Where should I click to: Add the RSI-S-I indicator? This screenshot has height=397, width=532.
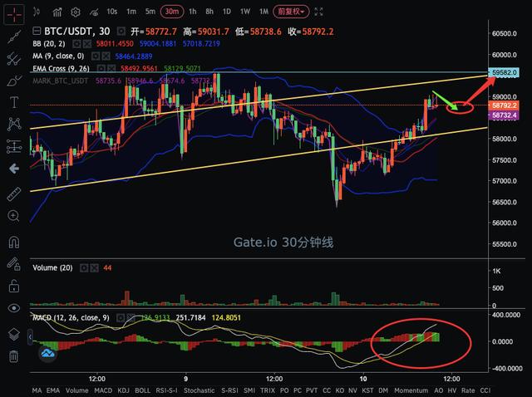pyautogui.click(x=166, y=390)
